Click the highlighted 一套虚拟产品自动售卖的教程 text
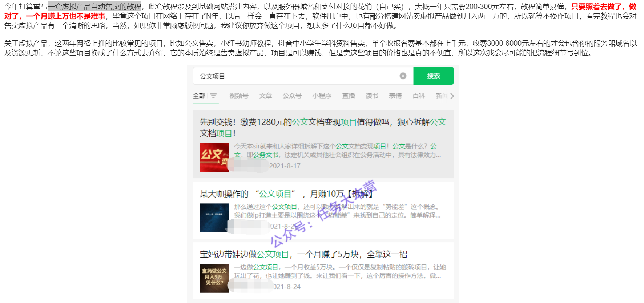This screenshot has width=644, height=303. click(x=94, y=7)
